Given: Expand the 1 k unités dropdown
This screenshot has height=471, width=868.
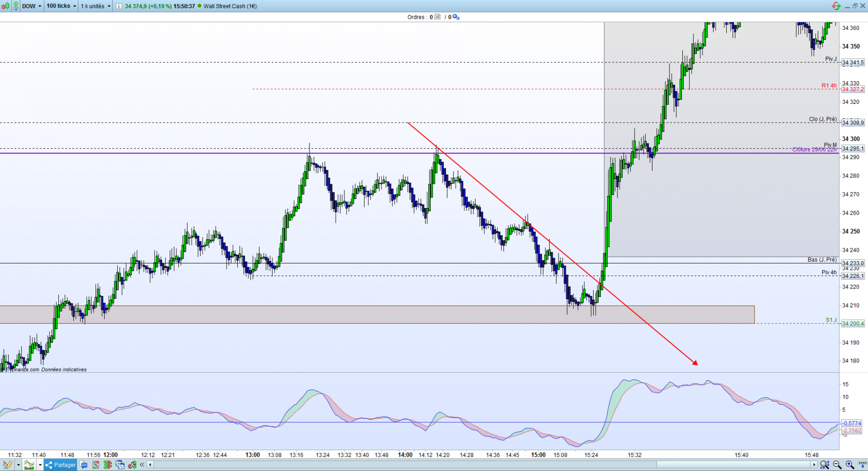Looking at the screenshot, I should point(95,6).
